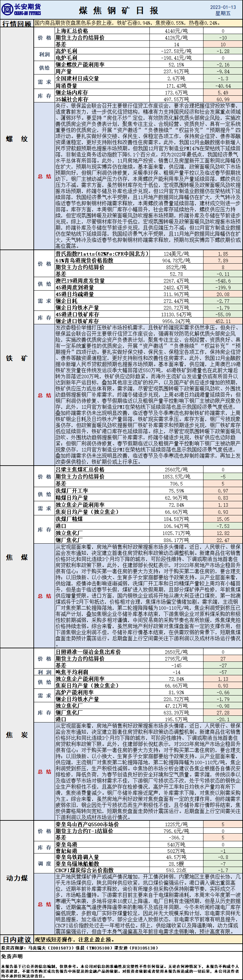Click the 61%青岛港现货价格指数 row label
Screen dimensions: 243x980
pyautogui.click(x=84, y=261)
